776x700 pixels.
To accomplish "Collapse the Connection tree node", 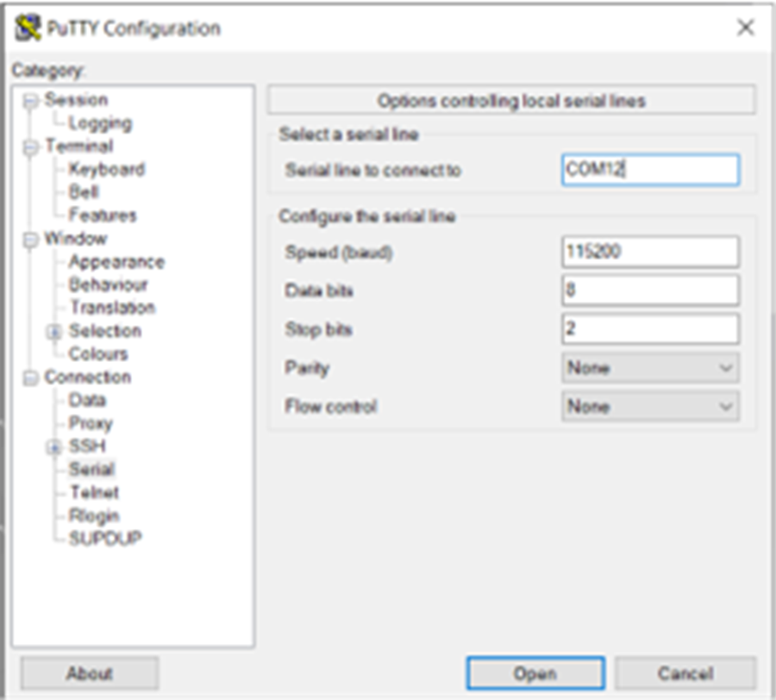I will coord(31,378).
